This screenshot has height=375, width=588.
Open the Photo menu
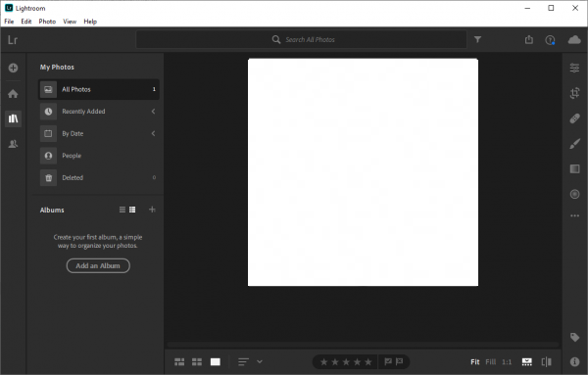coord(47,22)
